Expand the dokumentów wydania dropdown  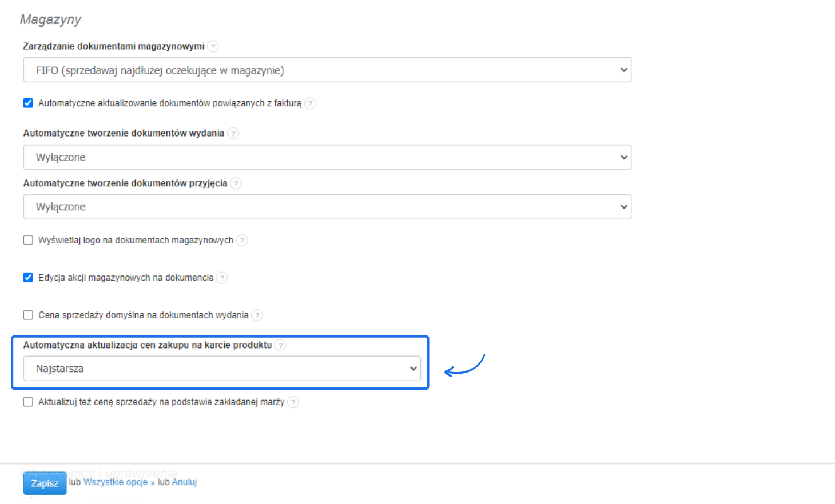(x=327, y=157)
